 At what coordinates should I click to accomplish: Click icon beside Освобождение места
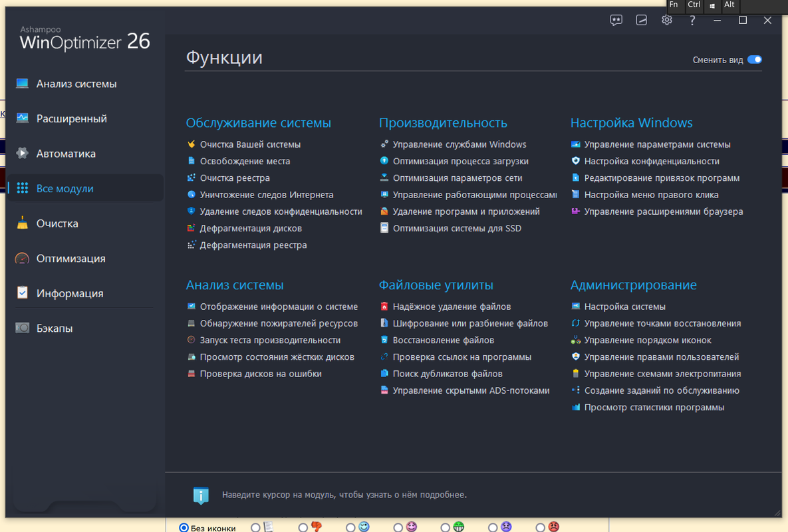[x=191, y=161]
